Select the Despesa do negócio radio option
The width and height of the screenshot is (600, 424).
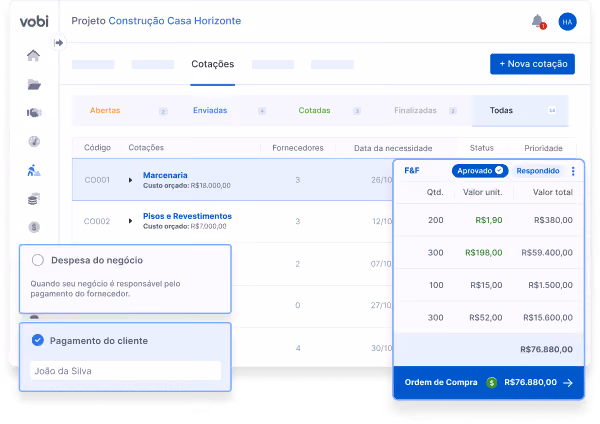[x=38, y=260]
